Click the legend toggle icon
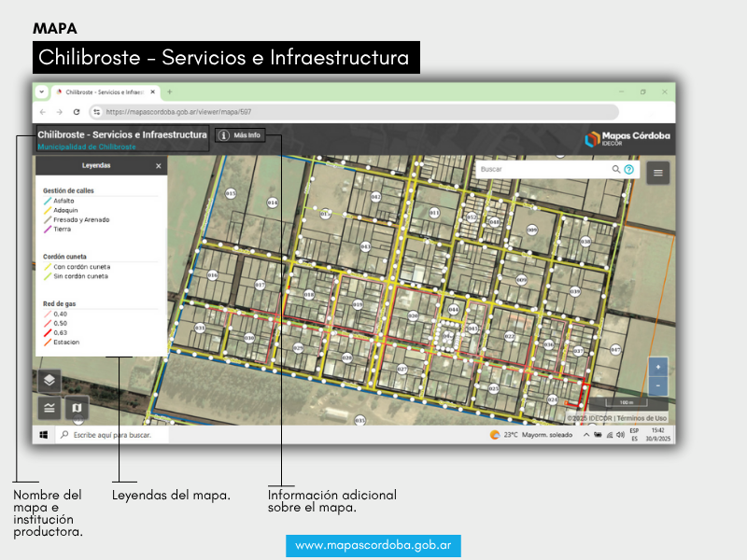Image resolution: width=747 pixels, height=560 pixels. point(49,408)
